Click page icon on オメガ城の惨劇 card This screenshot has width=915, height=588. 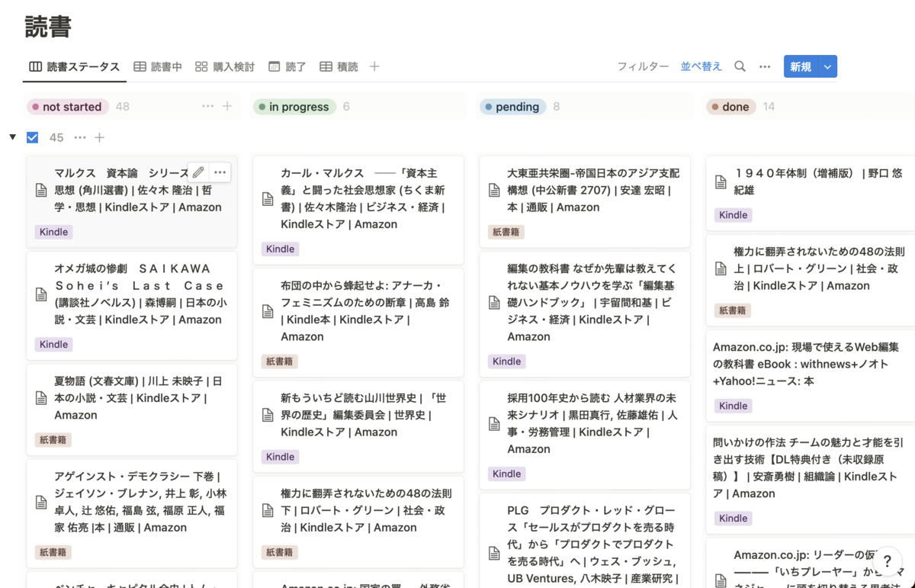pos(41,294)
